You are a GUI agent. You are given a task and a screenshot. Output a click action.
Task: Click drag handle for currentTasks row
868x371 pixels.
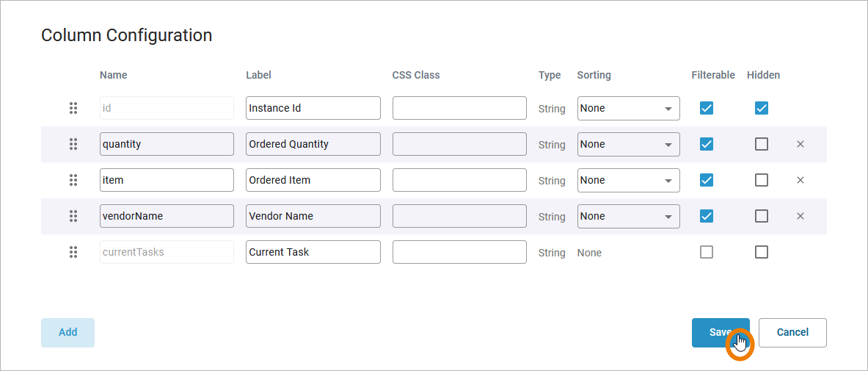click(x=73, y=252)
